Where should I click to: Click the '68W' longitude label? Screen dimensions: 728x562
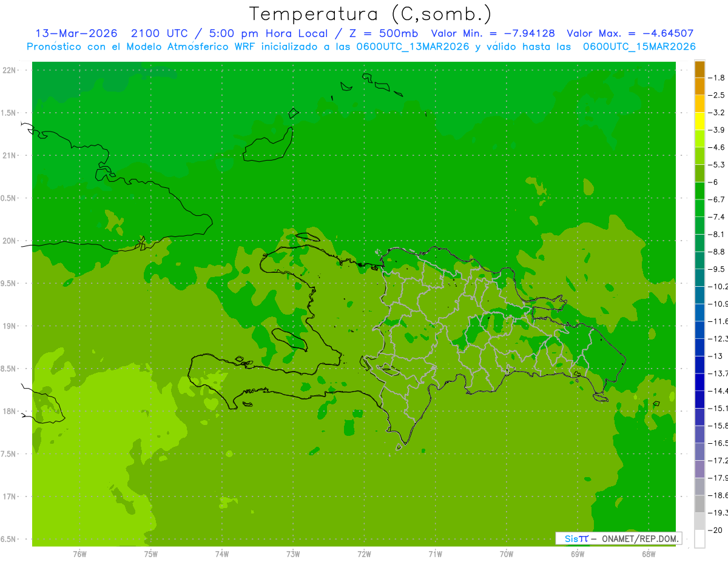click(x=649, y=554)
